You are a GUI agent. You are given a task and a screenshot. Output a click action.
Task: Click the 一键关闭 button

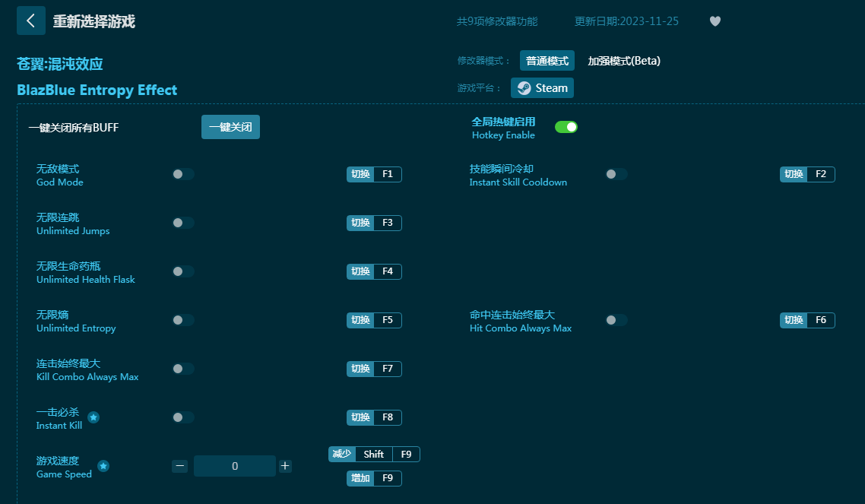230,128
